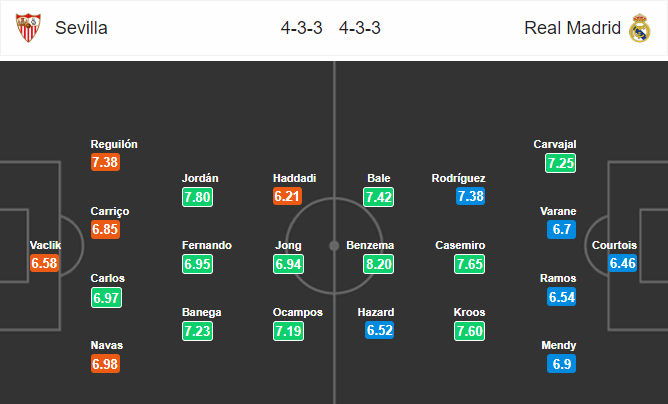Click the Real Madrid club crest icon
Image resolution: width=668 pixels, height=404 pixels.
640,28
